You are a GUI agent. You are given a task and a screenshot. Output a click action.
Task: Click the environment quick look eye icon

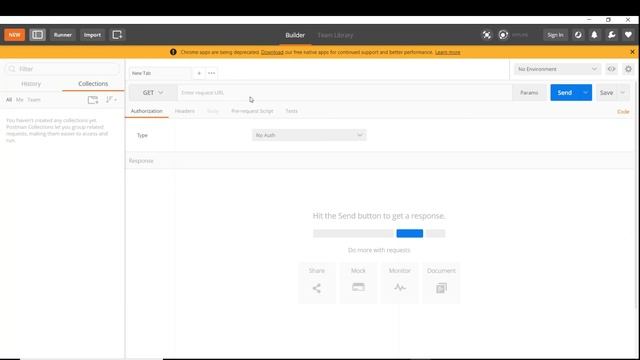[x=611, y=69]
